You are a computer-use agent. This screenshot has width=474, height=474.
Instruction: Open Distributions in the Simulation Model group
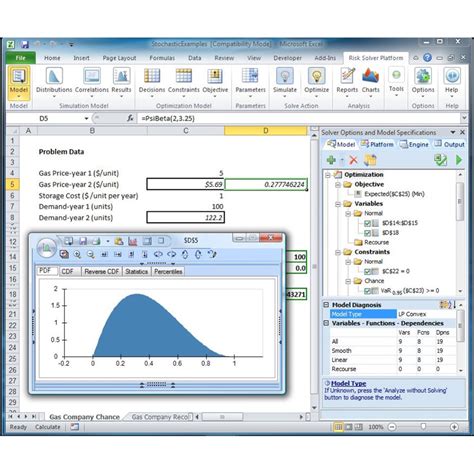coord(54,83)
